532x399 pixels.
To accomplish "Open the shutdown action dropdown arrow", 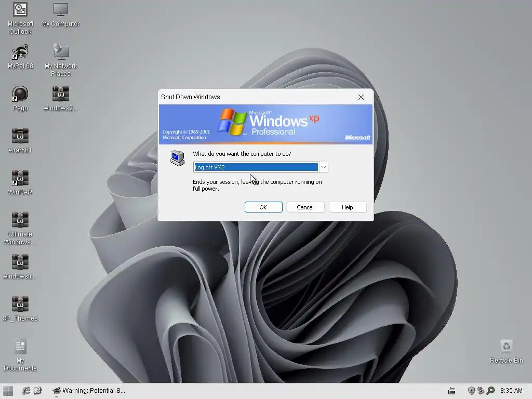I will [324, 167].
